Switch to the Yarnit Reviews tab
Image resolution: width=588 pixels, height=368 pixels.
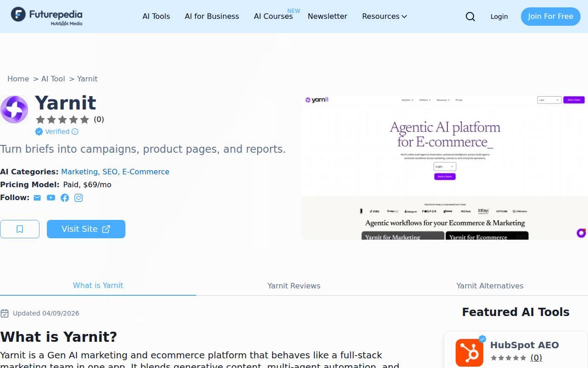point(294,286)
